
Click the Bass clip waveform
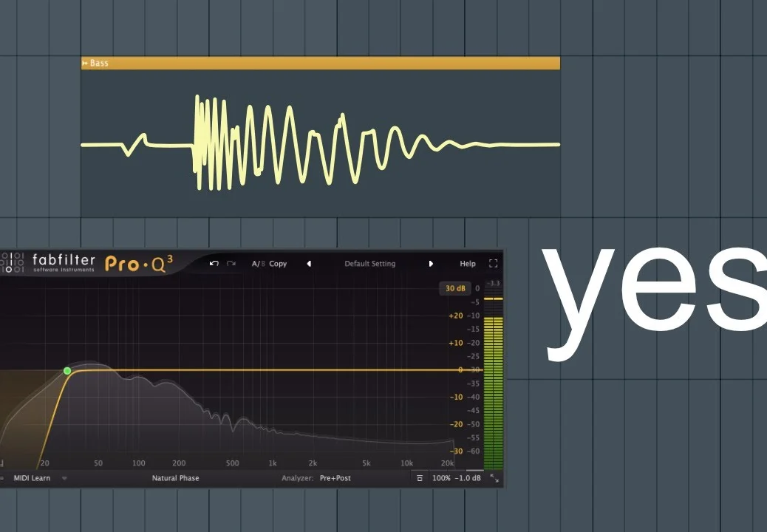click(x=321, y=143)
